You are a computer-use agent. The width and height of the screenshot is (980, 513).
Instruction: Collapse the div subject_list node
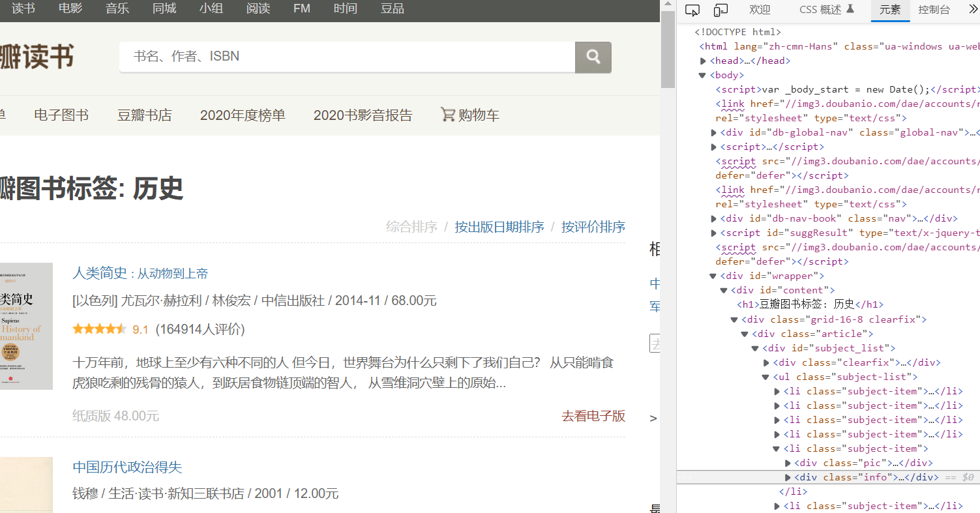click(755, 347)
